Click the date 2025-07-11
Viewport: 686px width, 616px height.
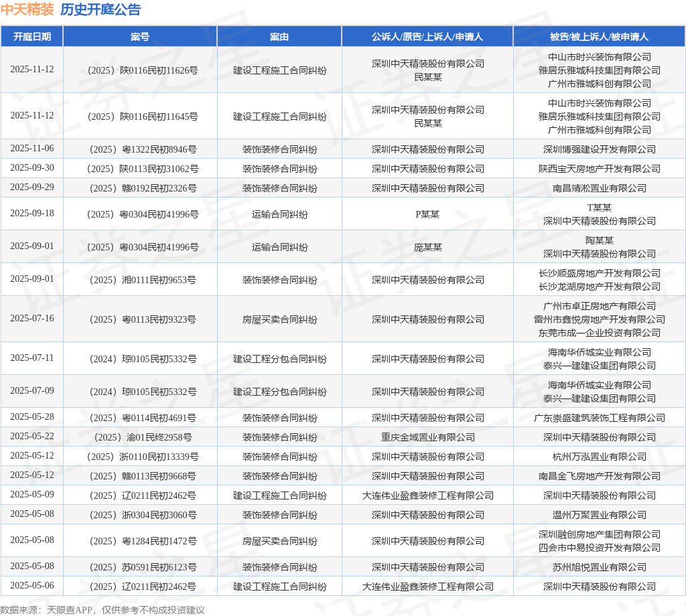32,358
